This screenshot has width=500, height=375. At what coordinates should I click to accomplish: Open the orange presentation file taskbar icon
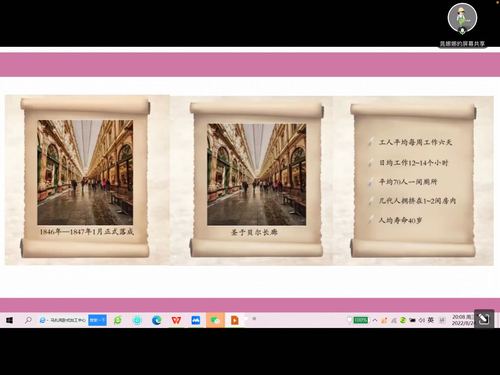click(x=235, y=320)
